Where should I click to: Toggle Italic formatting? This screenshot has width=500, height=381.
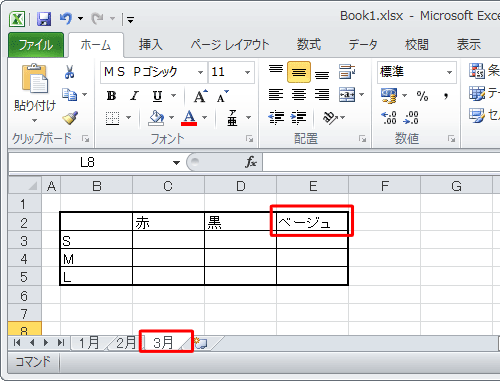click(134, 96)
